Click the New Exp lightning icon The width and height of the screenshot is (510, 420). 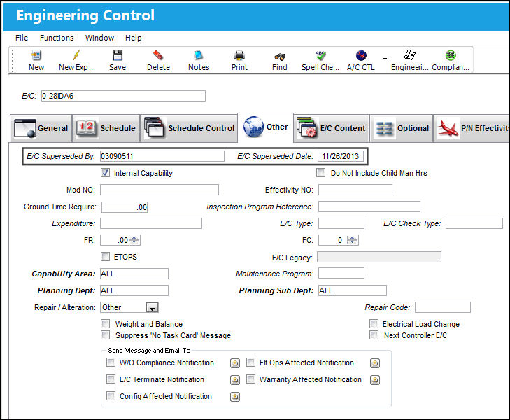tap(76, 55)
